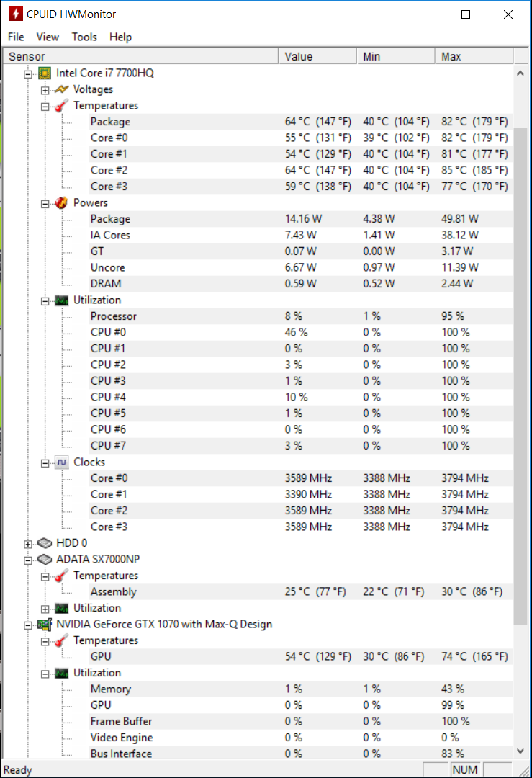
Task: Click the Intel Core i7 7700HQ processor icon
Action: click(45, 73)
